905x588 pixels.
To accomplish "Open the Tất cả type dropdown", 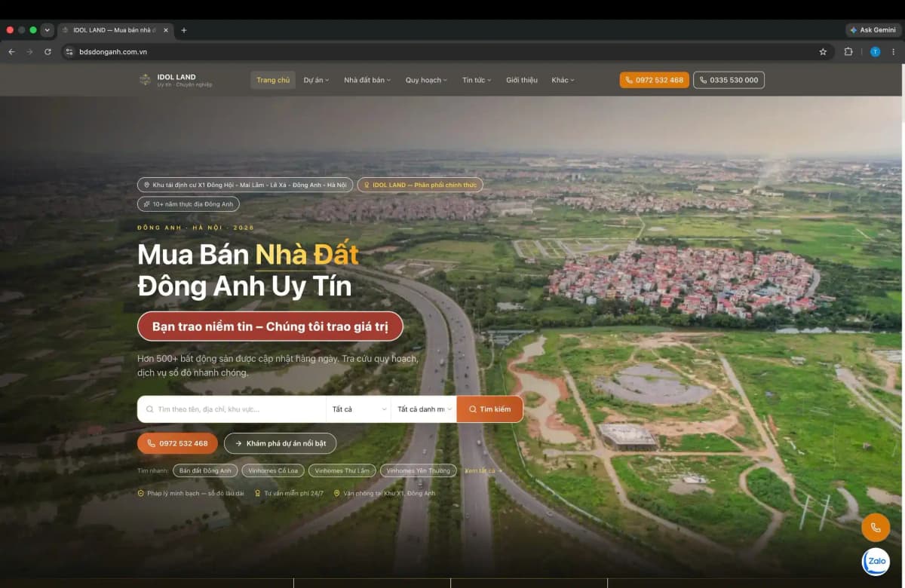I will (x=358, y=409).
